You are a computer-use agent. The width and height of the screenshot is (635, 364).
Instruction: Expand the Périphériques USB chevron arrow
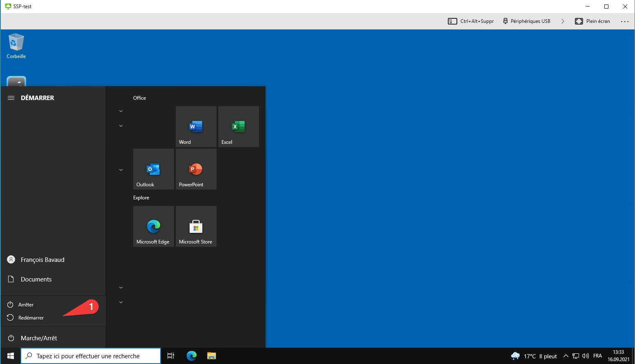point(563,21)
